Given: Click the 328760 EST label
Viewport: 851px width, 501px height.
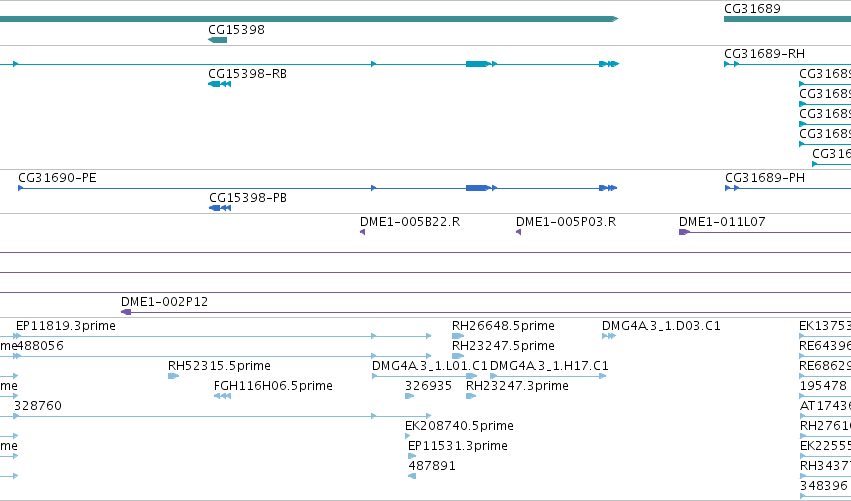Looking at the screenshot, I should click(37, 405).
